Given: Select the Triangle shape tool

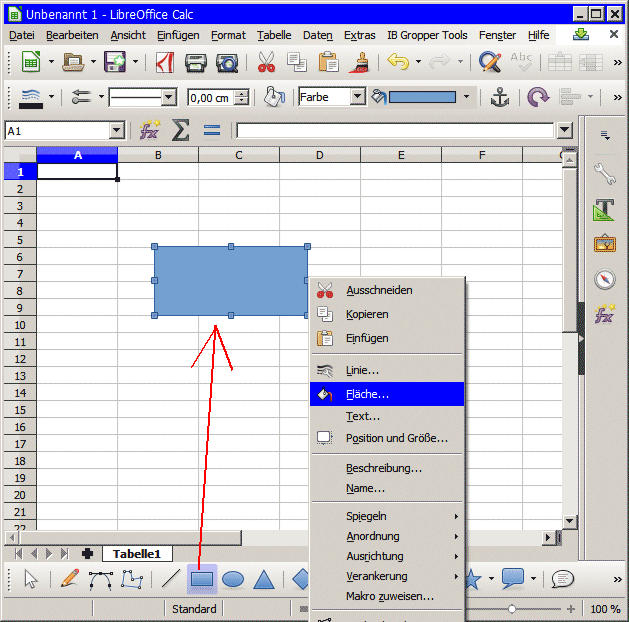Looking at the screenshot, I should tap(264, 579).
